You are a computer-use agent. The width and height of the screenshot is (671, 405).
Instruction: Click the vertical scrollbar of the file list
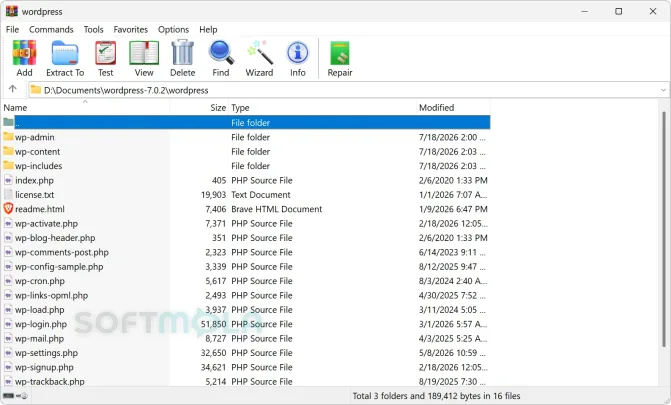665,231
